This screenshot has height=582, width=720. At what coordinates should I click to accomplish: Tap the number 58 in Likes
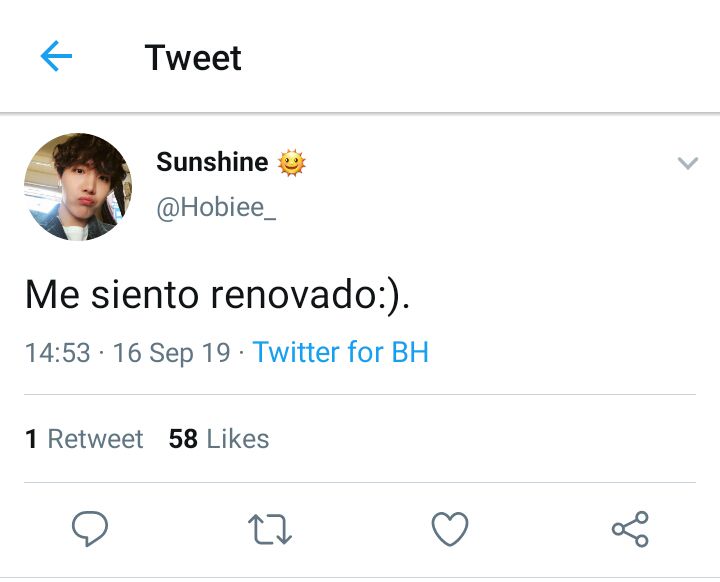183,439
